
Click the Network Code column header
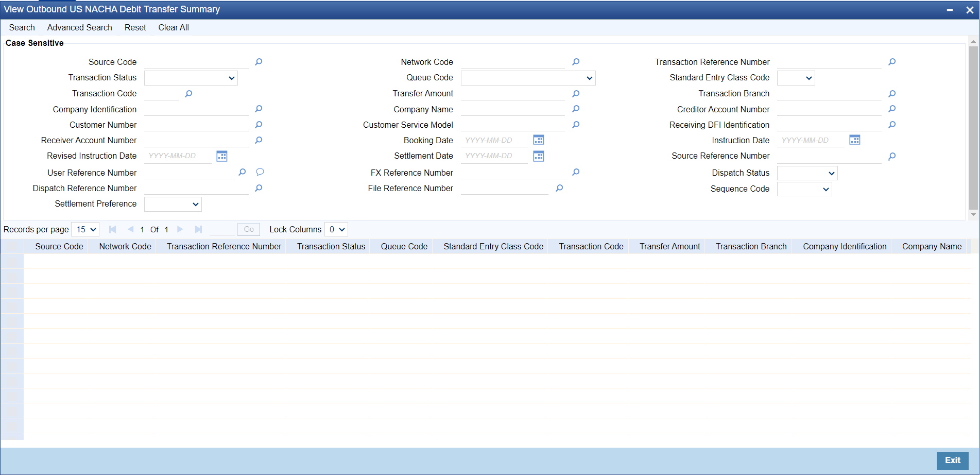(x=125, y=246)
